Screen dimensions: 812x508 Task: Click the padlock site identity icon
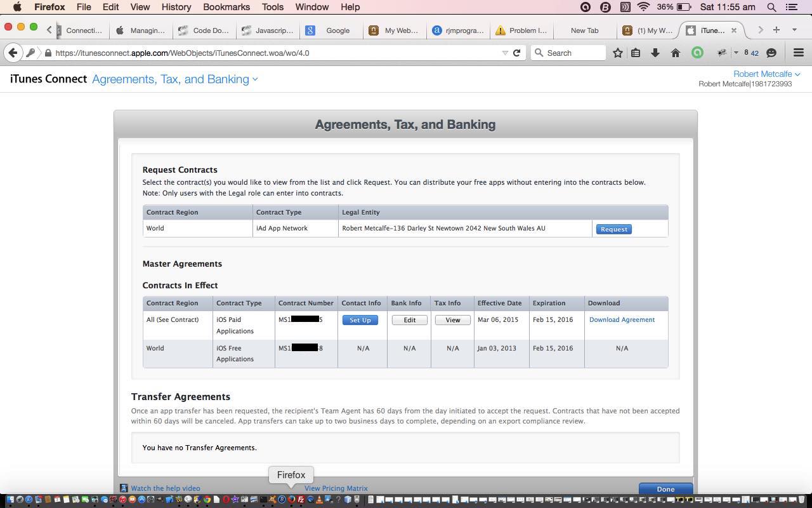pos(48,53)
